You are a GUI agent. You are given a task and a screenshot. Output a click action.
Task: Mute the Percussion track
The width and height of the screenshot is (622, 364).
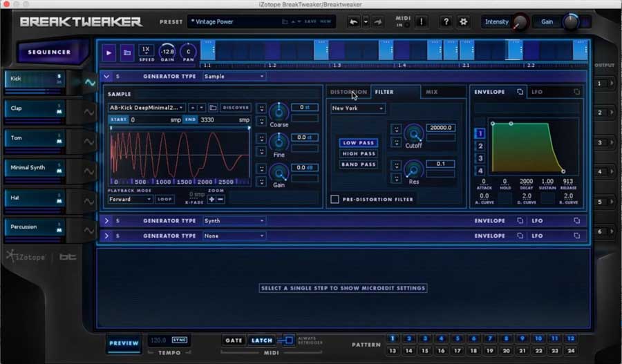pyautogui.click(x=59, y=230)
